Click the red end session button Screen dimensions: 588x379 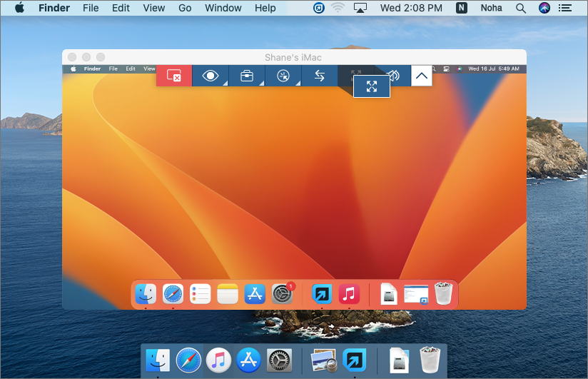point(174,76)
